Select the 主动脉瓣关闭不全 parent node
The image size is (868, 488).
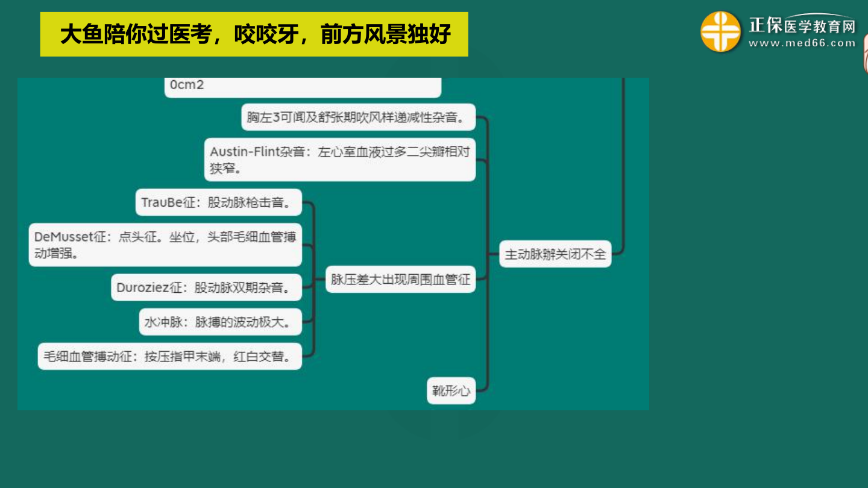555,254
